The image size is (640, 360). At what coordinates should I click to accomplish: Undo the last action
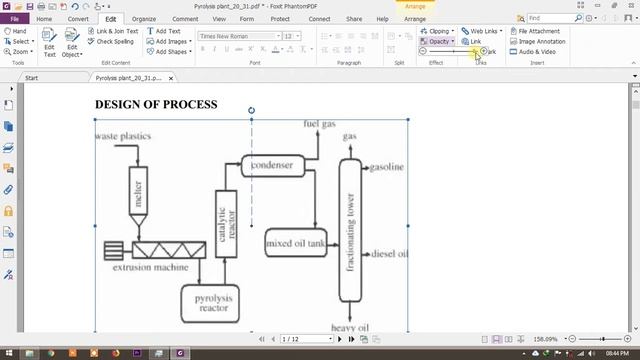click(75, 7)
